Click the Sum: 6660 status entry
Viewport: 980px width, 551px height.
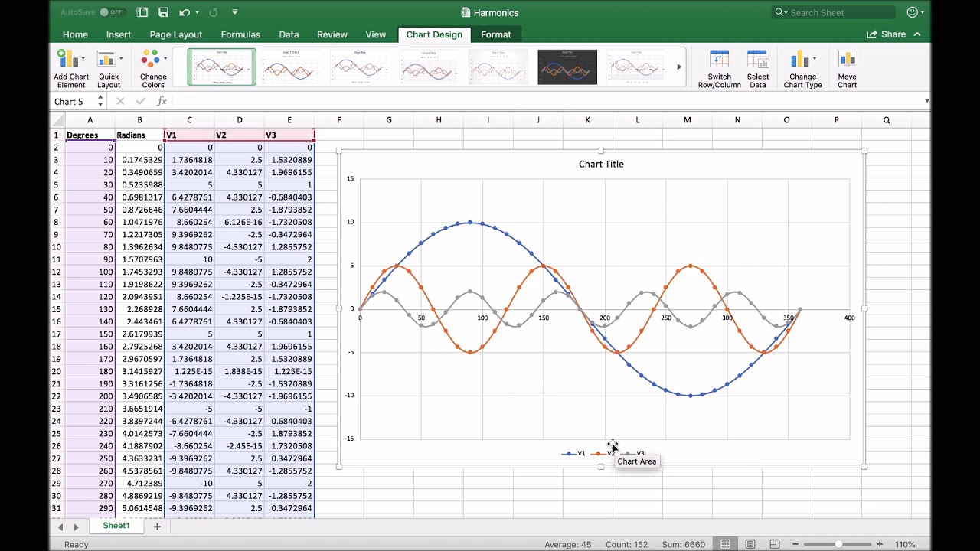(684, 544)
